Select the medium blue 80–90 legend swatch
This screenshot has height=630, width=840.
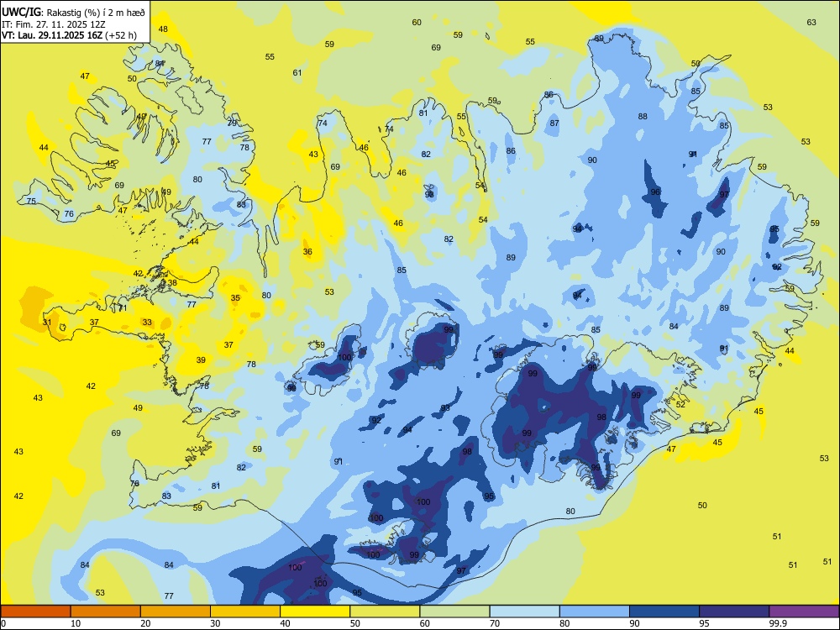tap(595, 612)
